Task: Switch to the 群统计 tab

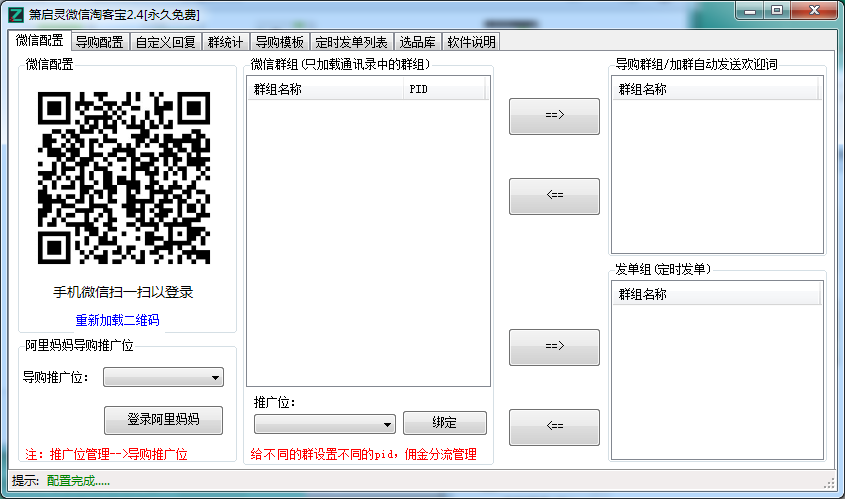Action: tap(225, 42)
